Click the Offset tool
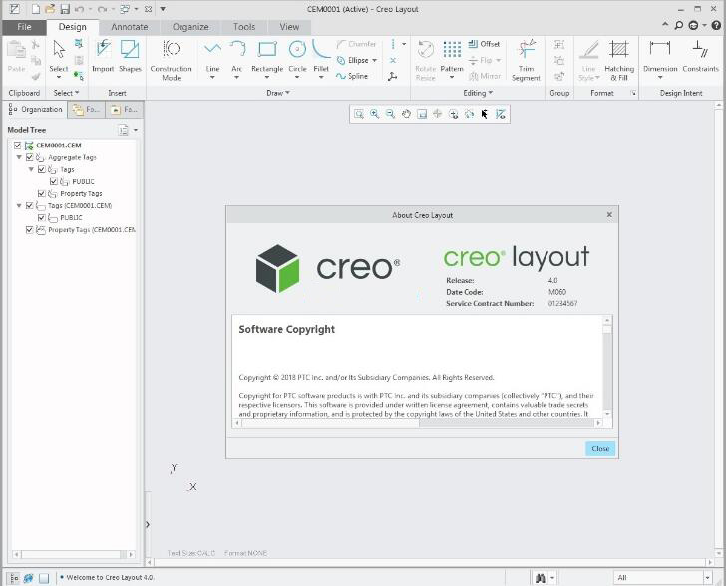This screenshot has width=728, height=586. tap(484, 44)
